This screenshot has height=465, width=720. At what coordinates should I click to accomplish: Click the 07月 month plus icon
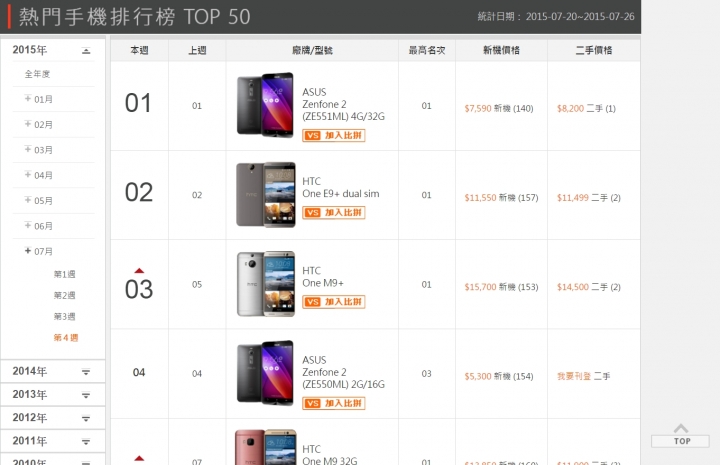tap(28, 251)
